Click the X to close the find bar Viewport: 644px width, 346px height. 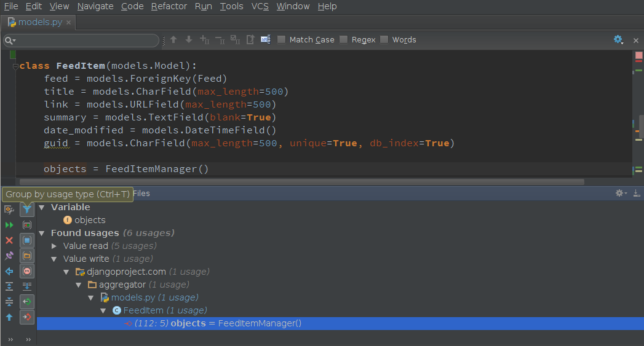pyautogui.click(x=636, y=40)
